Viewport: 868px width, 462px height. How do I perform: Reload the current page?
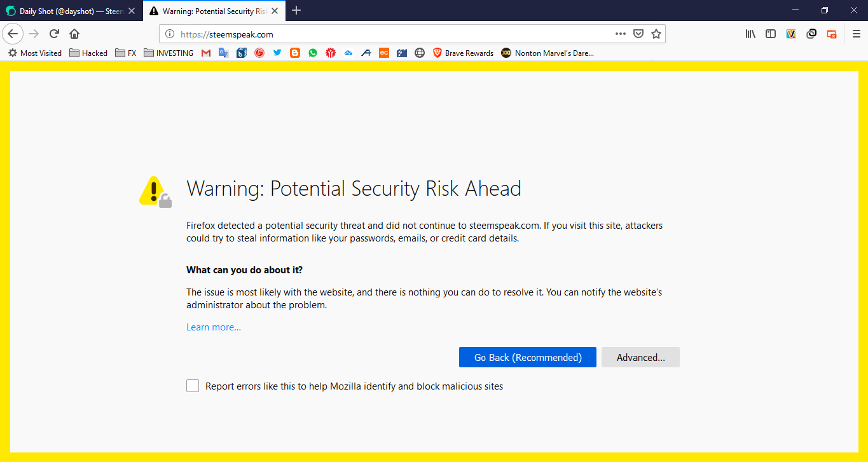pos(54,34)
